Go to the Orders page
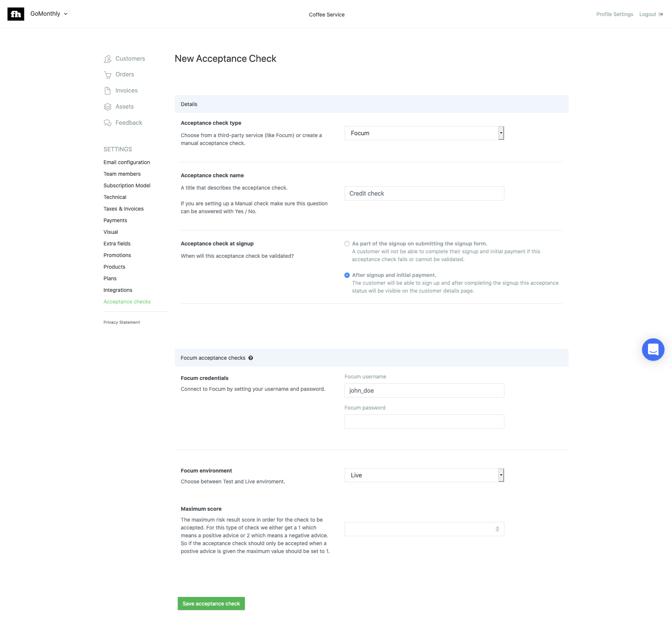The image size is (672, 628). [124, 74]
